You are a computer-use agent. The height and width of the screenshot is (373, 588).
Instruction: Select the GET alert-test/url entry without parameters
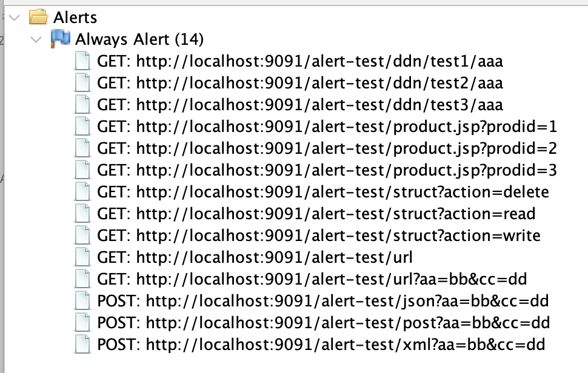[255, 258]
